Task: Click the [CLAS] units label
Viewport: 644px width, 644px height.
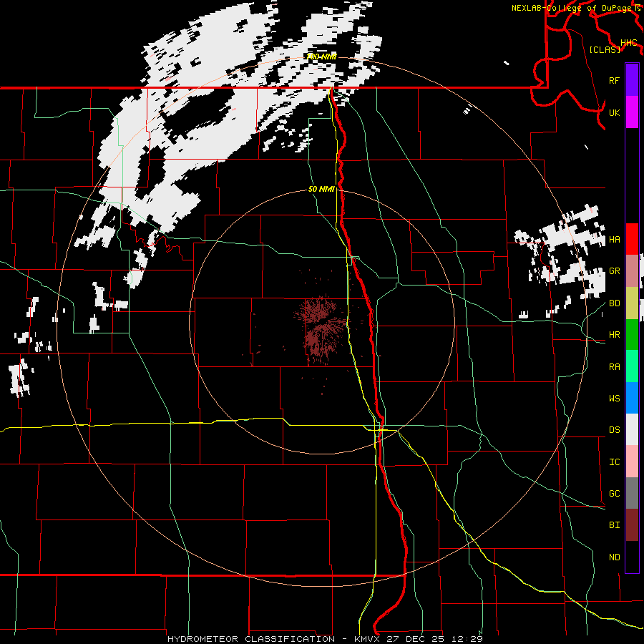Action: 605,50
